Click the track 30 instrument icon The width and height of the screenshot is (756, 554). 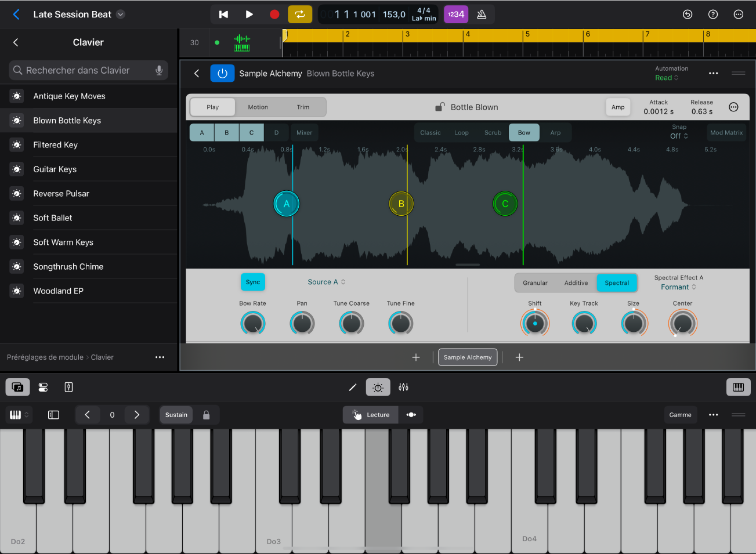click(242, 43)
